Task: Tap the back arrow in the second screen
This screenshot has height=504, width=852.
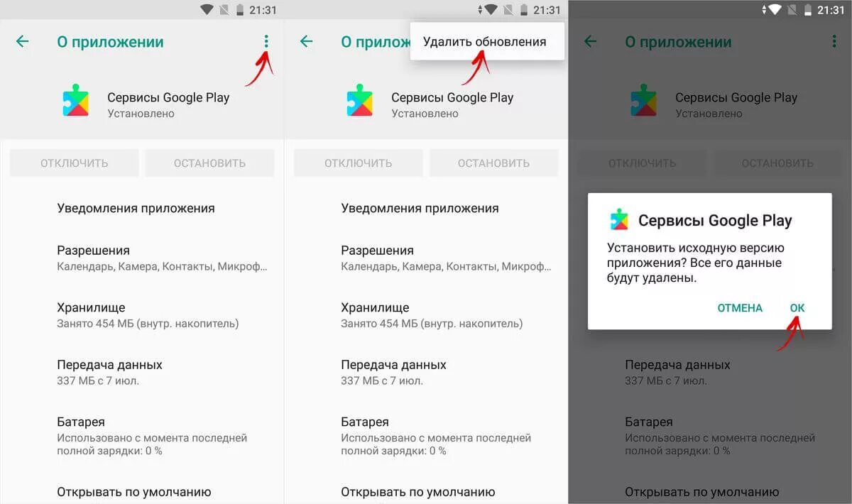Action: [307, 42]
